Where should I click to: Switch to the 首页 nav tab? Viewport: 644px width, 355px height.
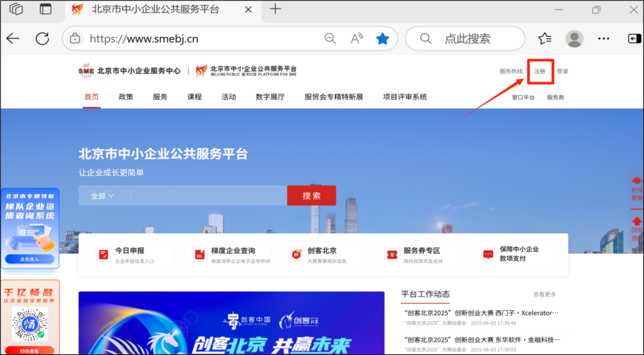(x=92, y=97)
